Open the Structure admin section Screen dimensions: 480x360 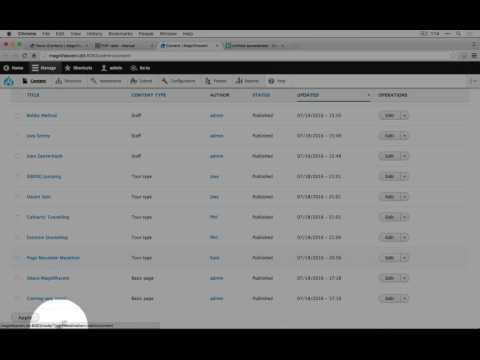coord(68,81)
